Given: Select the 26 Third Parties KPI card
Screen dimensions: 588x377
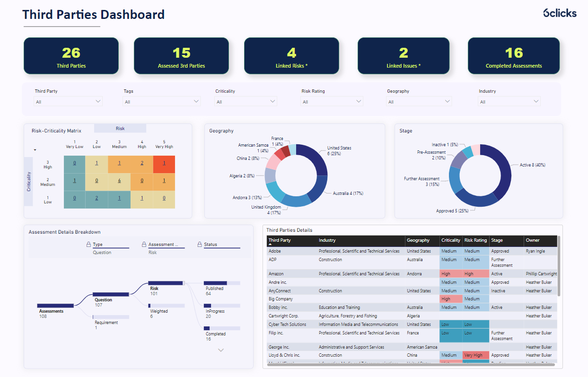Looking at the screenshot, I should point(70,55).
